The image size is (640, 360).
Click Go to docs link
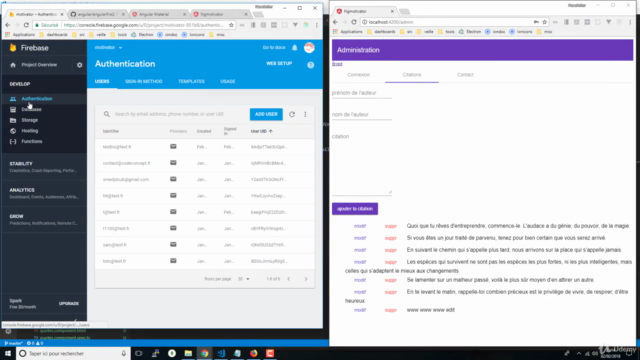click(x=274, y=48)
